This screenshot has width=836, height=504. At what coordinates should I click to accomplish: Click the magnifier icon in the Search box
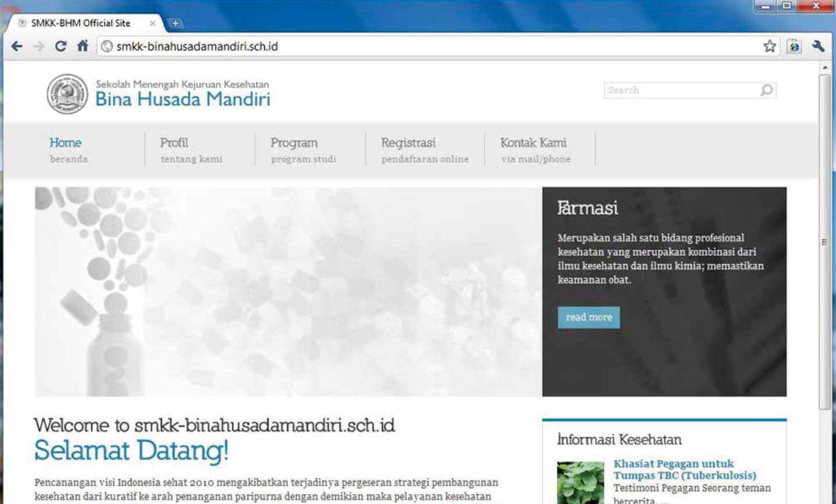point(767,90)
